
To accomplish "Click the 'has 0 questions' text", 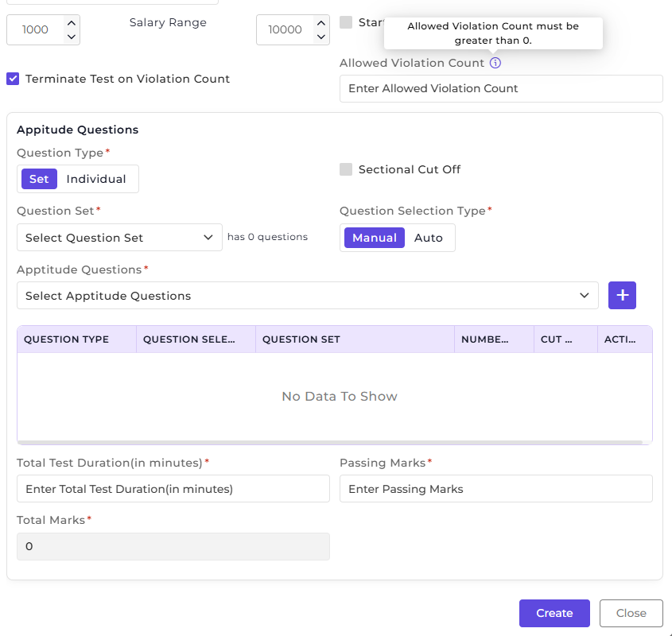I will click(x=267, y=237).
